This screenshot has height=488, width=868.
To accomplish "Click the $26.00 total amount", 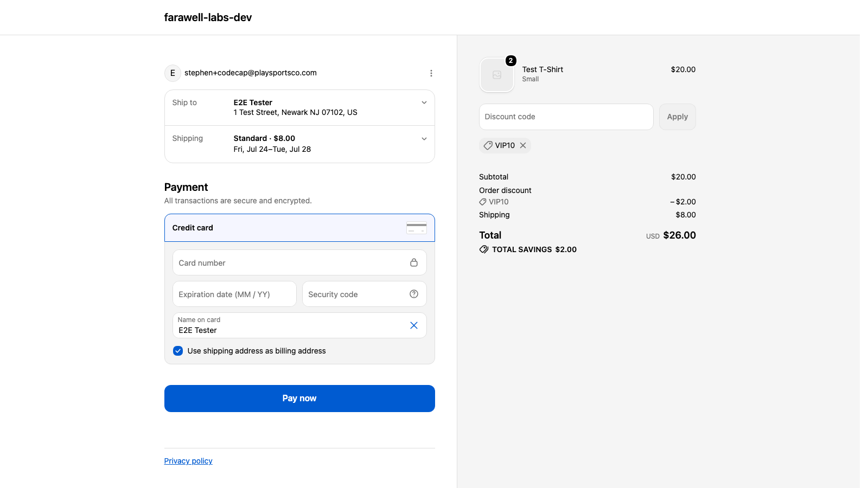I will pyautogui.click(x=680, y=235).
